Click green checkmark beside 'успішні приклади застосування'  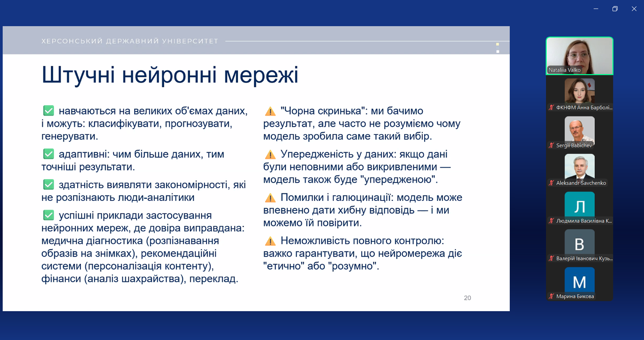[x=49, y=215]
